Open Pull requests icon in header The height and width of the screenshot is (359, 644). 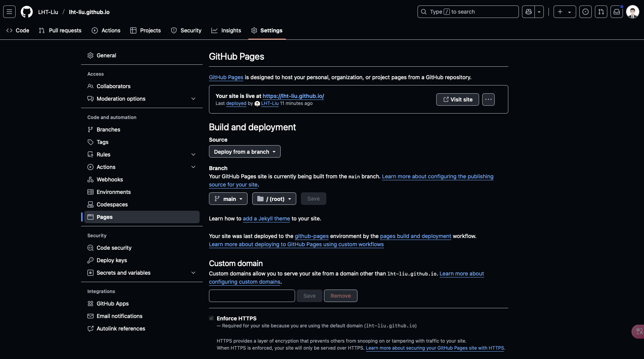[x=601, y=12]
